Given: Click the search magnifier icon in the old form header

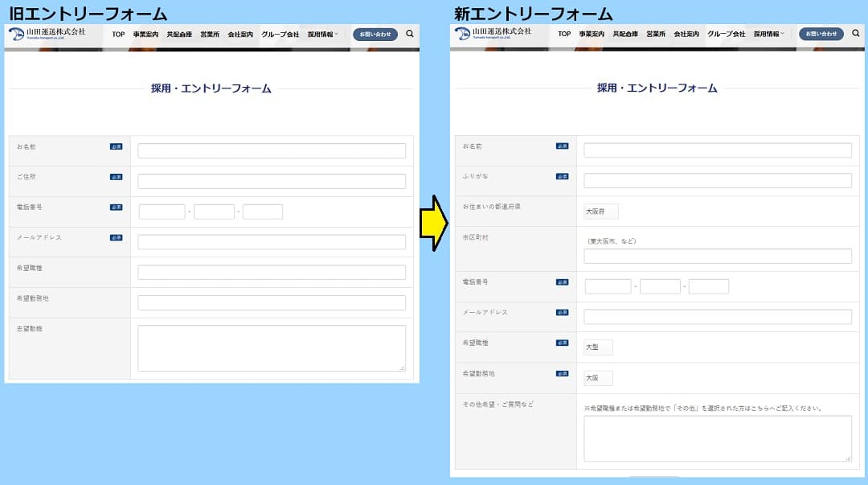Looking at the screenshot, I should 410,35.
